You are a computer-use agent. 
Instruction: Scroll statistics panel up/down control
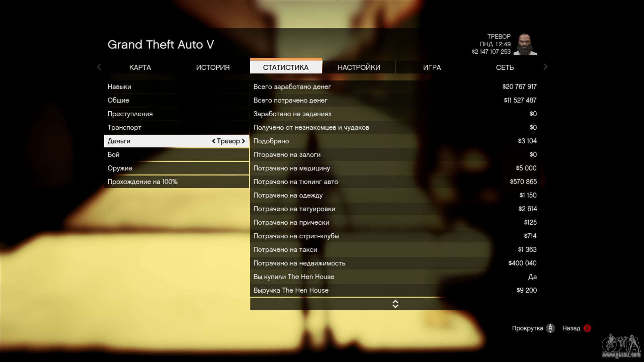click(394, 304)
